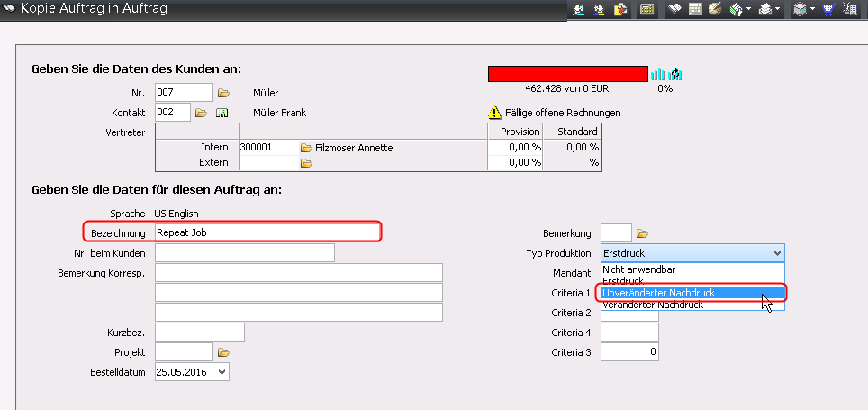Viewport: 868px width, 410px height.
Task: Click the paper sheets with hand icon
Action: (x=737, y=9)
